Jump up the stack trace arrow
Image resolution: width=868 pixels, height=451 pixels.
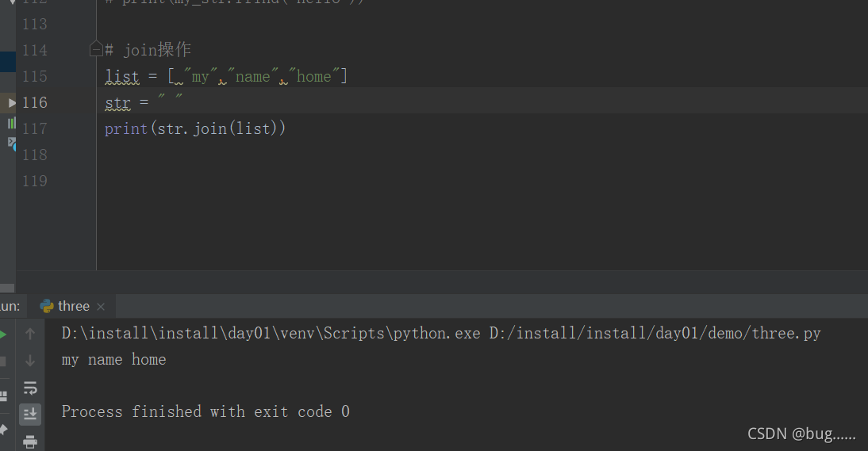click(30, 334)
